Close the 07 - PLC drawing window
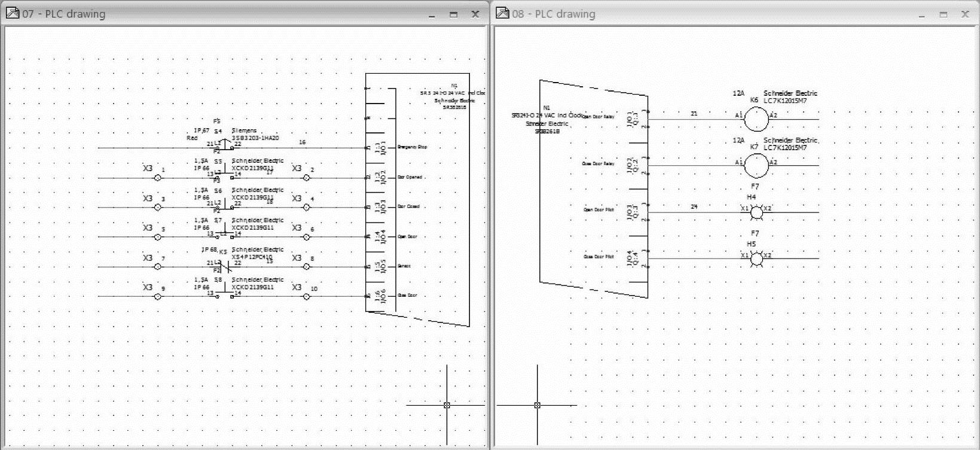 [x=475, y=14]
